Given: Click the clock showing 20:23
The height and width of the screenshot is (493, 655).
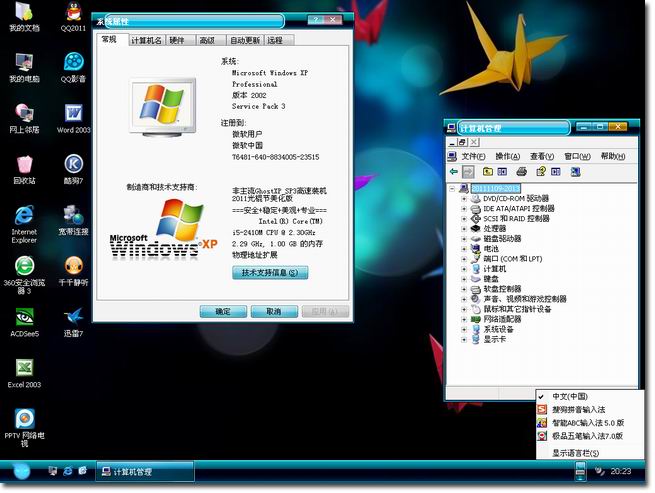Looking at the screenshot, I should coord(621,471).
